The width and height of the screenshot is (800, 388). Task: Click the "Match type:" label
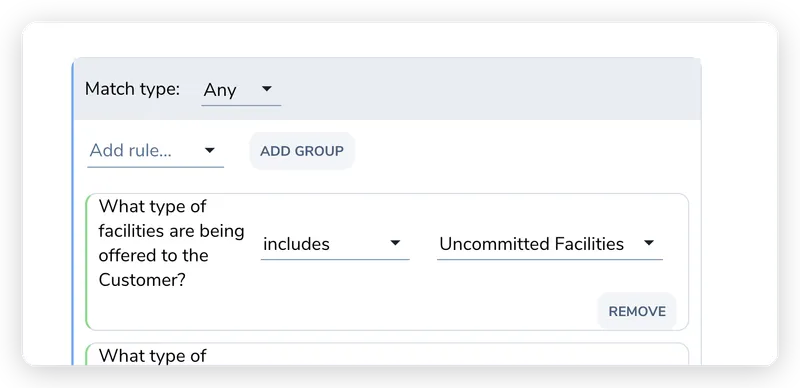click(x=133, y=89)
